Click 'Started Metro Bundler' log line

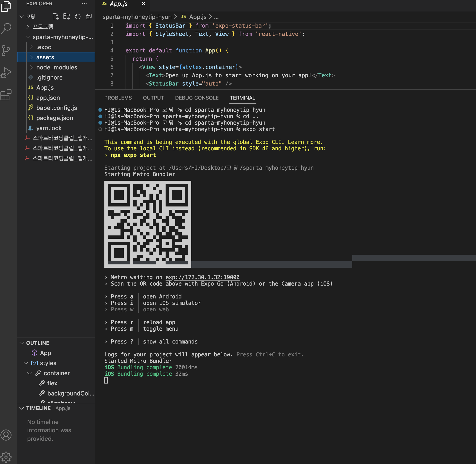(138, 361)
